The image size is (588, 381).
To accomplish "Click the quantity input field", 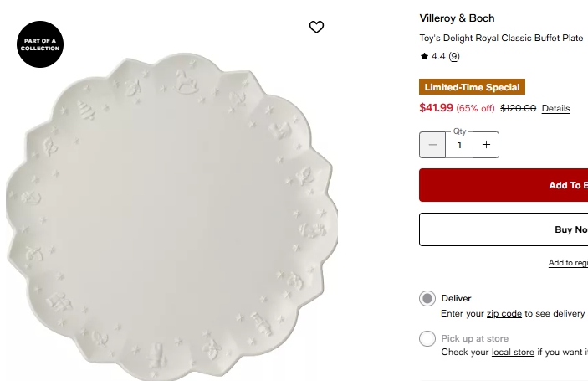I will 459,145.
